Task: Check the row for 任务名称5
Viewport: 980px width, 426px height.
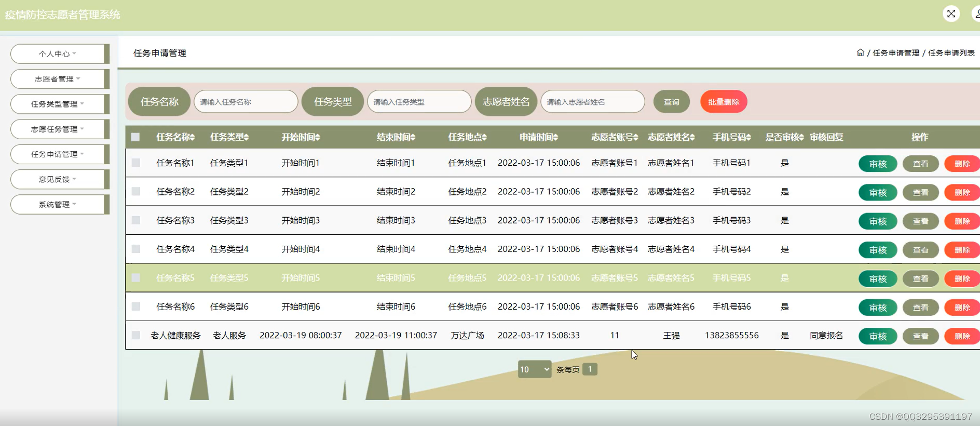Action: coord(135,277)
